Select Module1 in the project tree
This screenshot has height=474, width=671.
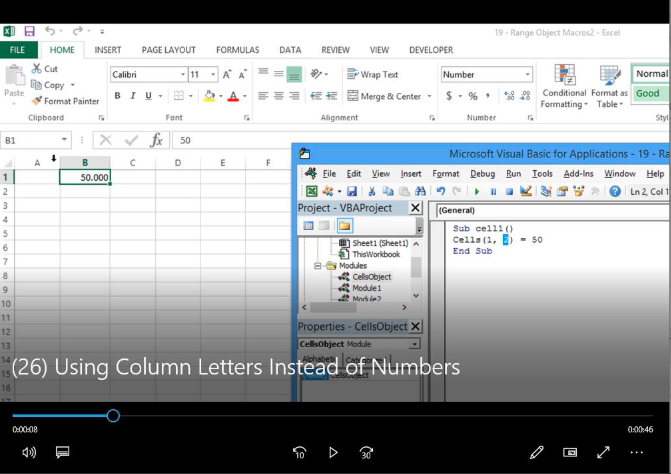(x=366, y=288)
